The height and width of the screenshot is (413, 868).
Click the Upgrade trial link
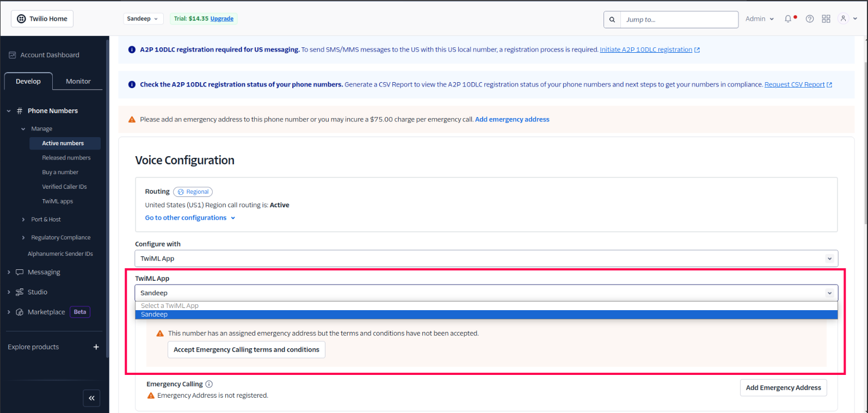222,19
